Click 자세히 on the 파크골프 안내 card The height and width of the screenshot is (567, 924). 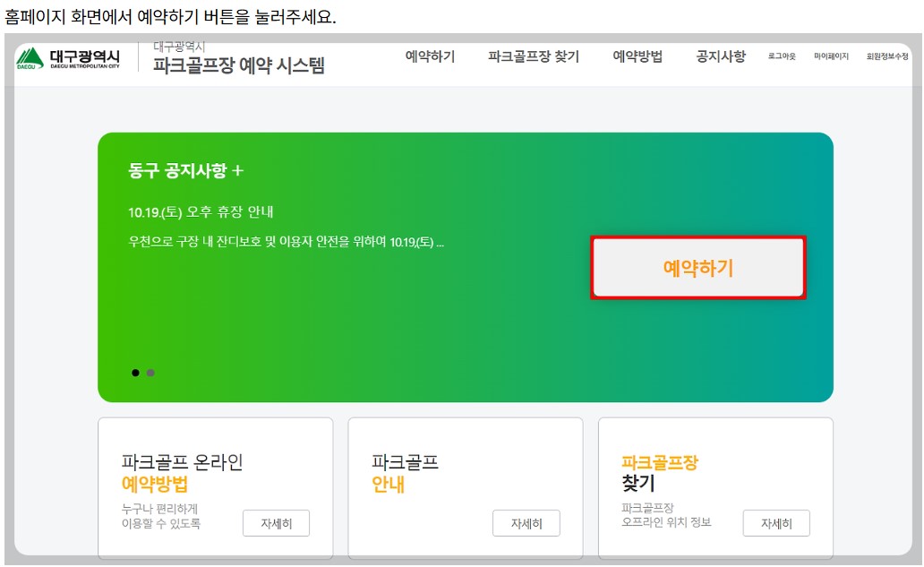(526, 523)
